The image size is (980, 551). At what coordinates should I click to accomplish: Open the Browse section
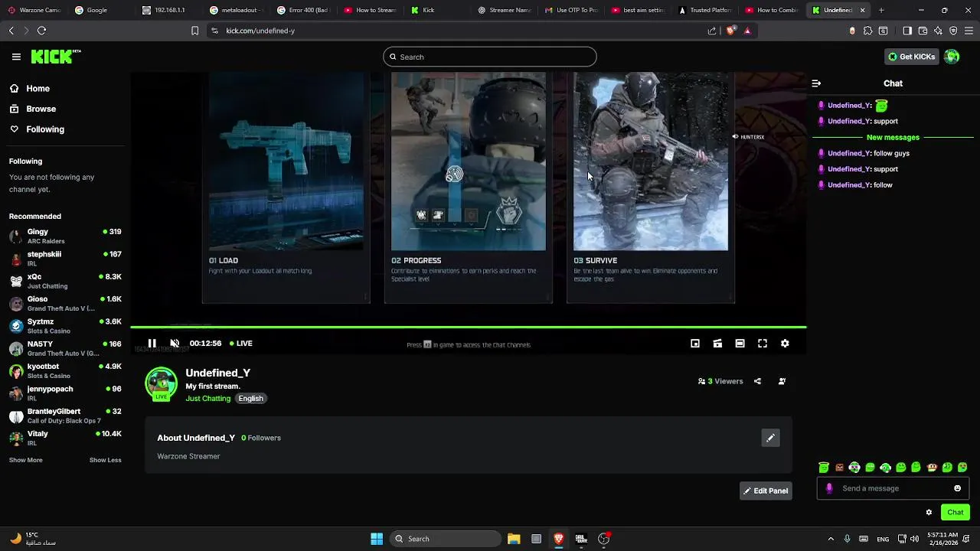tap(41, 109)
